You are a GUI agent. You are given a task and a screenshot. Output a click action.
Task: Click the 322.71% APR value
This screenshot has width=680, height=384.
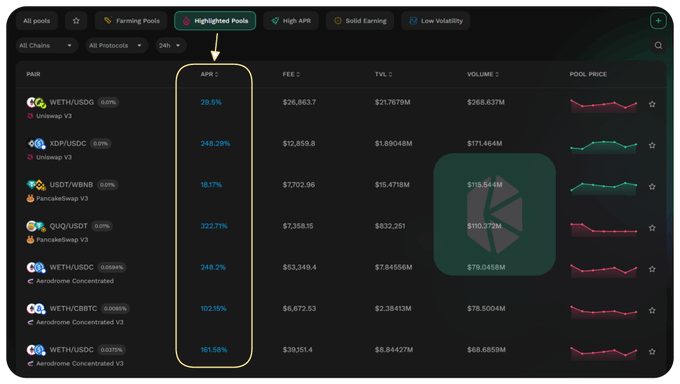point(214,226)
